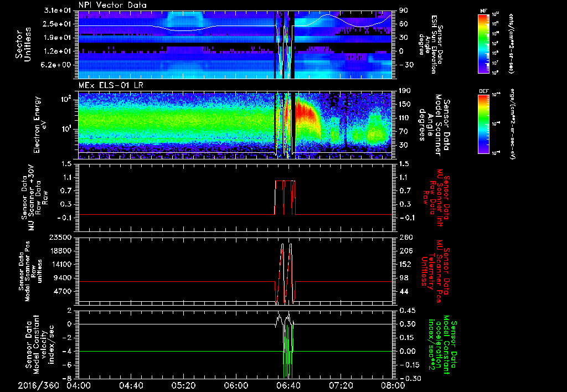
Task: Click the Sector Unitless axis label
Action: click(x=23, y=44)
